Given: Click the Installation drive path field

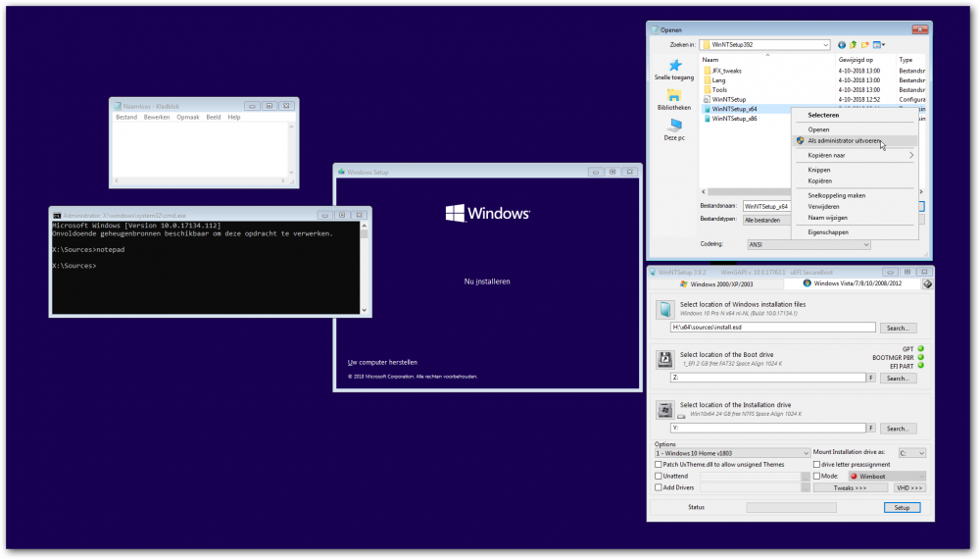Looking at the screenshot, I should click(x=768, y=428).
